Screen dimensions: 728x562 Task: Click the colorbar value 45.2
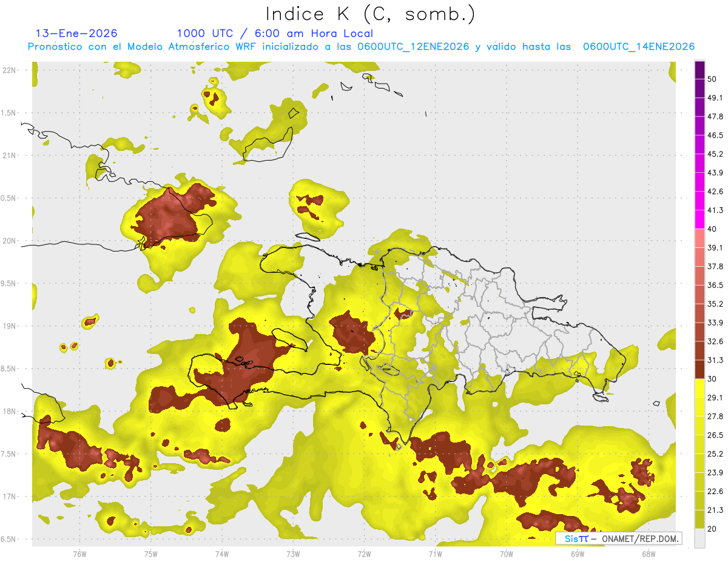715,154
